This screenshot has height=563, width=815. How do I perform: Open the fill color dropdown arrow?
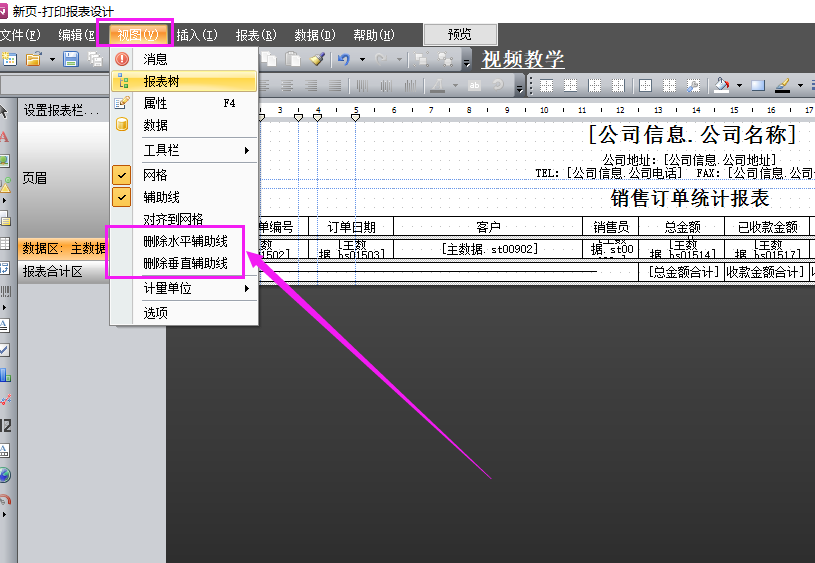738,86
